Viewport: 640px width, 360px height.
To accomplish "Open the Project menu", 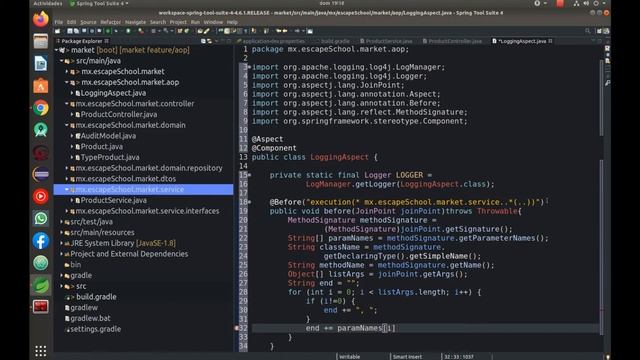I will 178,22.
